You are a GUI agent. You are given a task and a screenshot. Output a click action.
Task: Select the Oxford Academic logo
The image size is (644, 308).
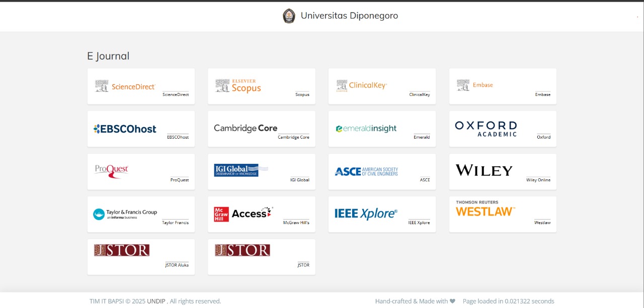(x=486, y=129)
